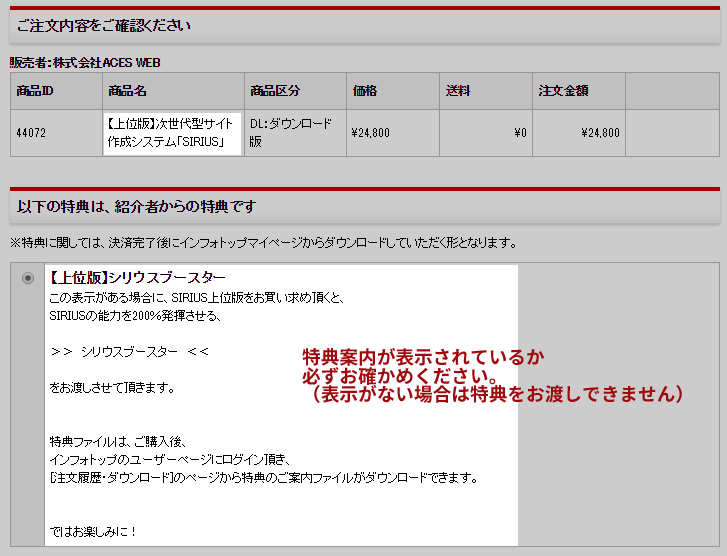Image resolution: width=727 pixels, height=556 pixels.
Task: Click the note beginning ※特典に関しては
Action: (263, 243)
